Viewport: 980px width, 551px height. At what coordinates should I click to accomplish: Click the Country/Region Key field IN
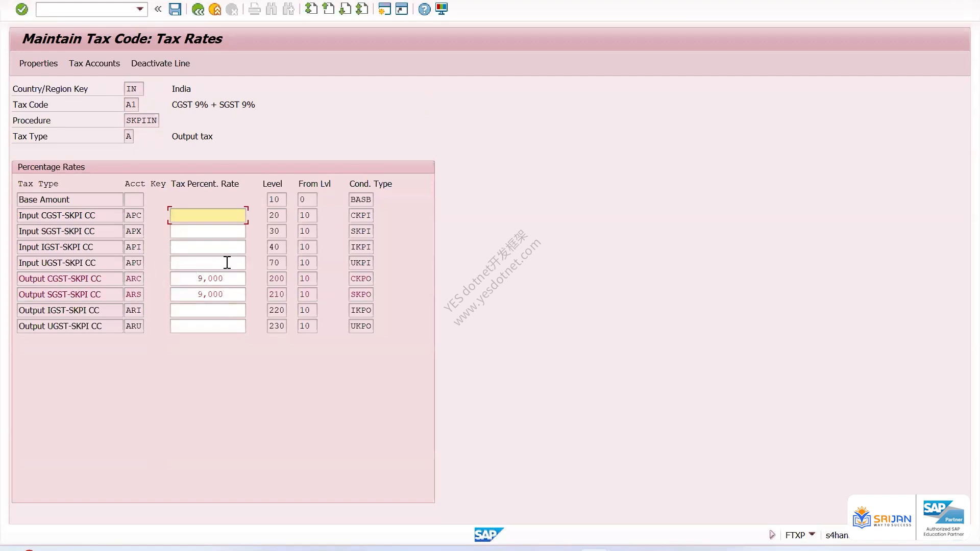tap(134, 89)
